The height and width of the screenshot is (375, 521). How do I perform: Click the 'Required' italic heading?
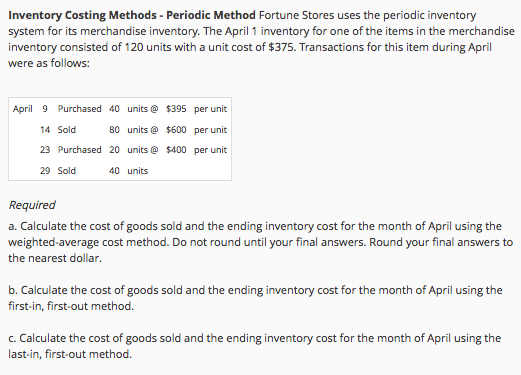tap(32, 205)
